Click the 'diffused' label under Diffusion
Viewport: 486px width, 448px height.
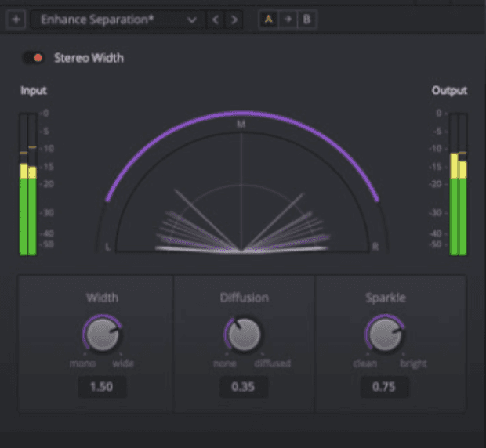coord(273,363)
